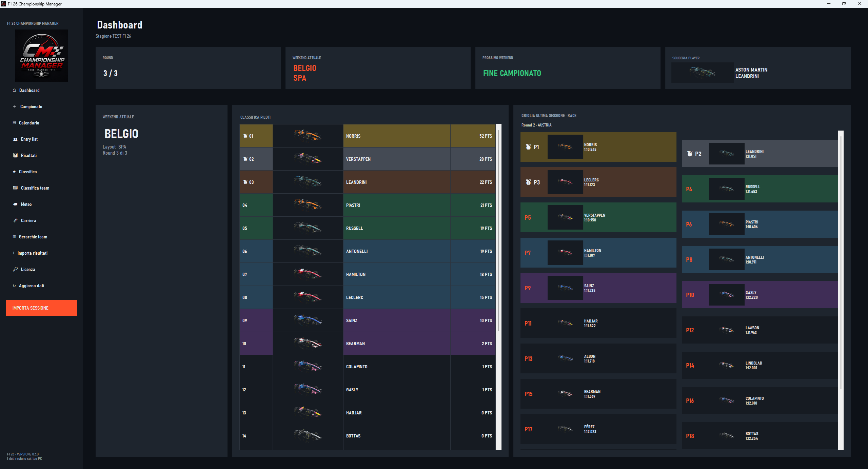The image size is (868, 469).
Task: Click the Round 3 / 3 card
Action: [188, 68]
